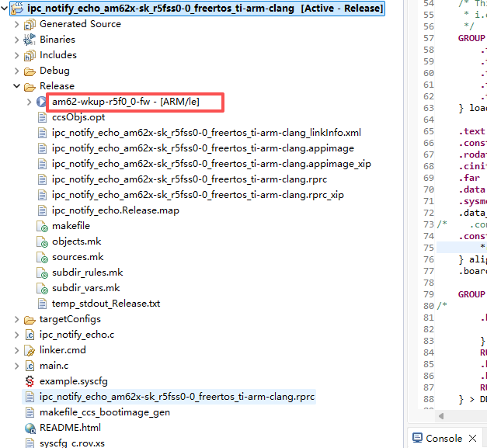Expand the linker.cmd node
This screenshot has height=448, width=487.
[x=17, y=350]
